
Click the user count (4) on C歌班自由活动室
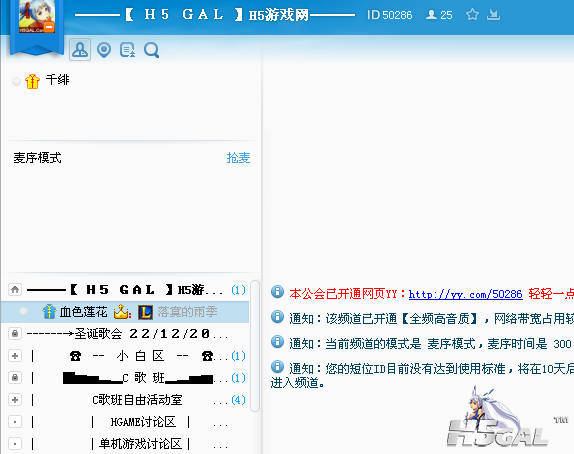[x=238, y=400]
